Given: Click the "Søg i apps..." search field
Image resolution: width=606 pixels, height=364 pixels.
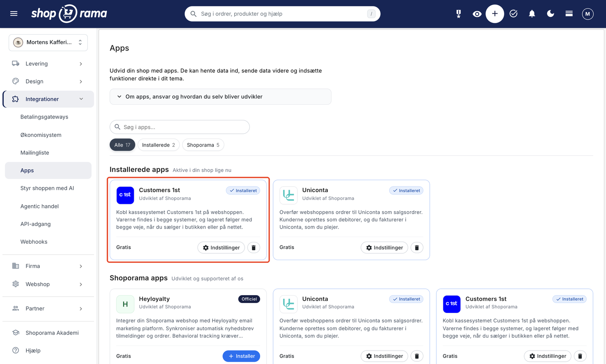Looking at the screenshot, I should (180, 127).
